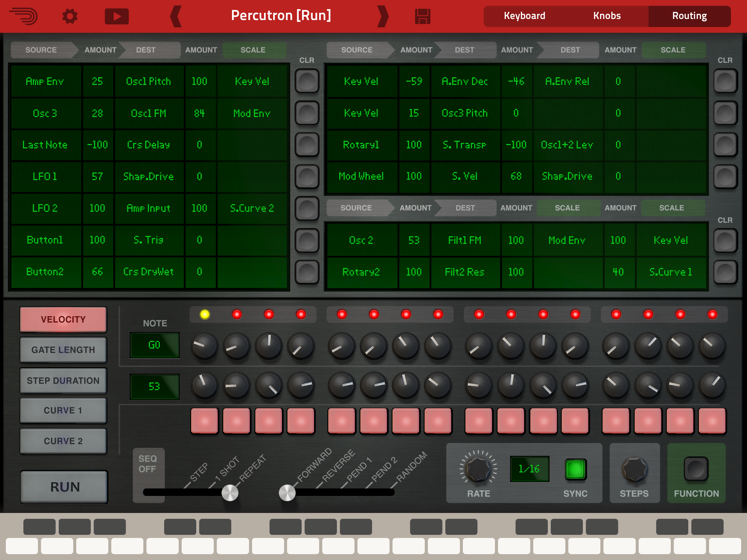Click the 1/16 rate display

point(530,469)
